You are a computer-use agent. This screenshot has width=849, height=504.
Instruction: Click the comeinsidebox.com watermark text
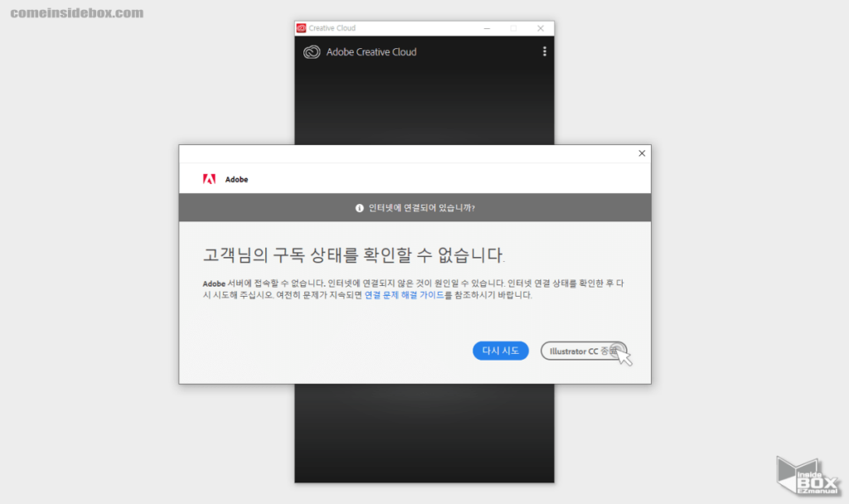[x=76, y=13]
